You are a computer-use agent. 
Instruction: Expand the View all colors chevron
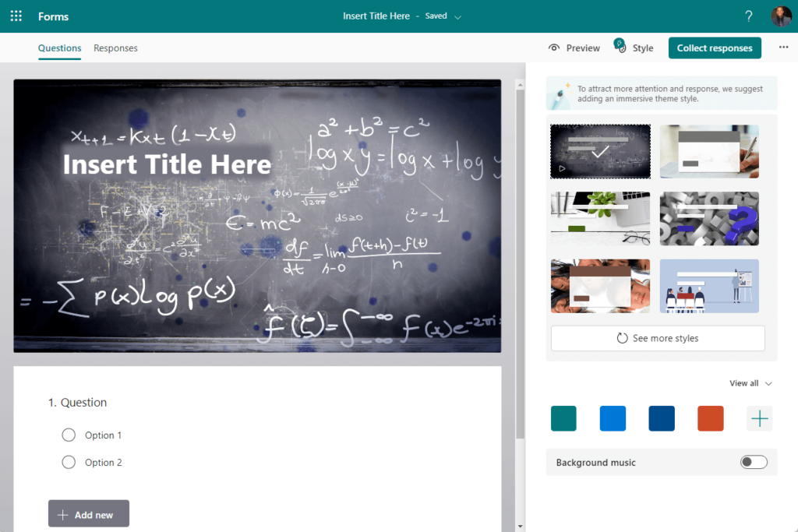coord(768,383)
